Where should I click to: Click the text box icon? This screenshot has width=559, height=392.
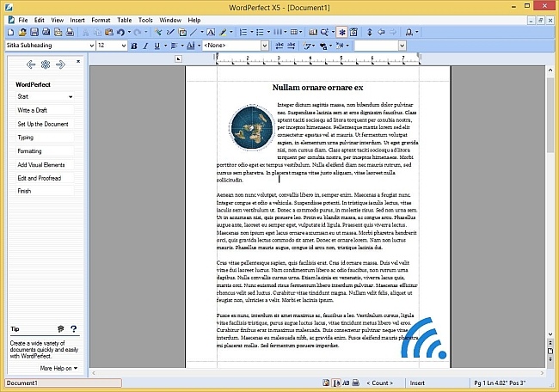(x=211, y=33)
